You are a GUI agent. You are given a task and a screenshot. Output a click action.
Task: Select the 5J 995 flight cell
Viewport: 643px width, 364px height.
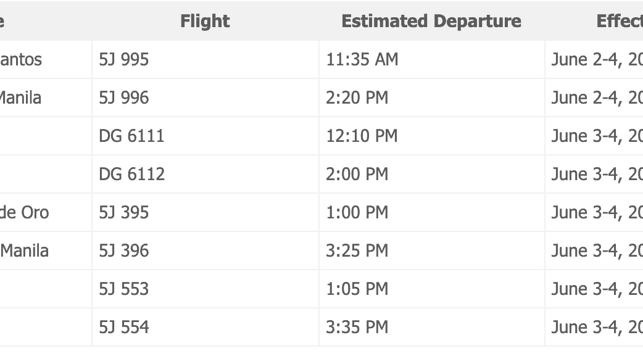pyautogui.click(x=124, y=60)
